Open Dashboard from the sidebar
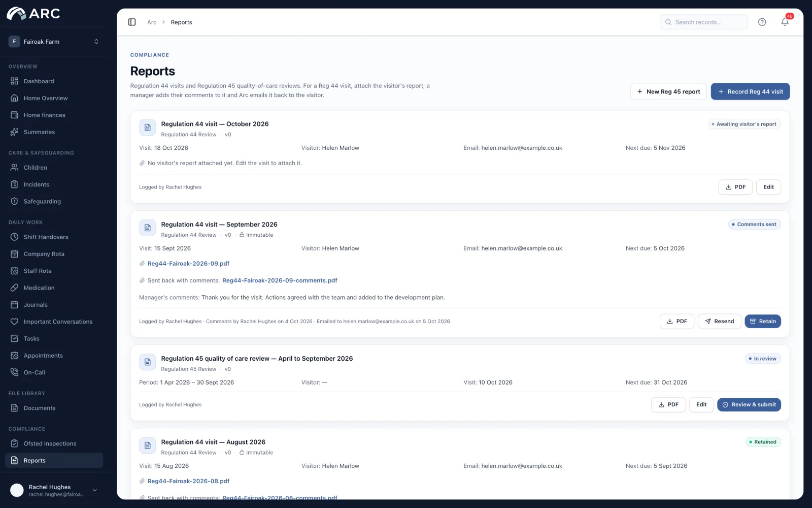This screenshot has width=812, height=508. [54, 81]
